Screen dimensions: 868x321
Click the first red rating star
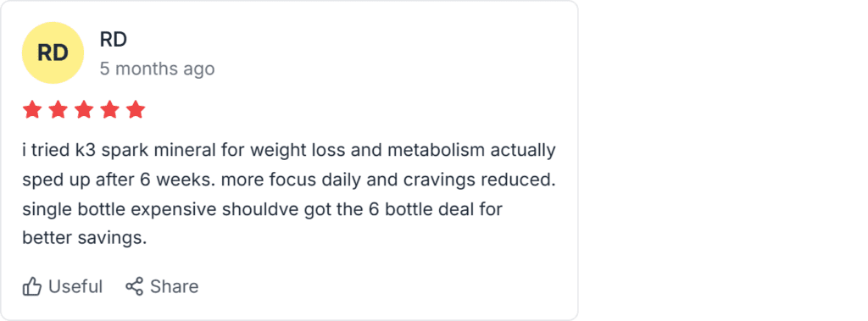[x=31, y=109]
